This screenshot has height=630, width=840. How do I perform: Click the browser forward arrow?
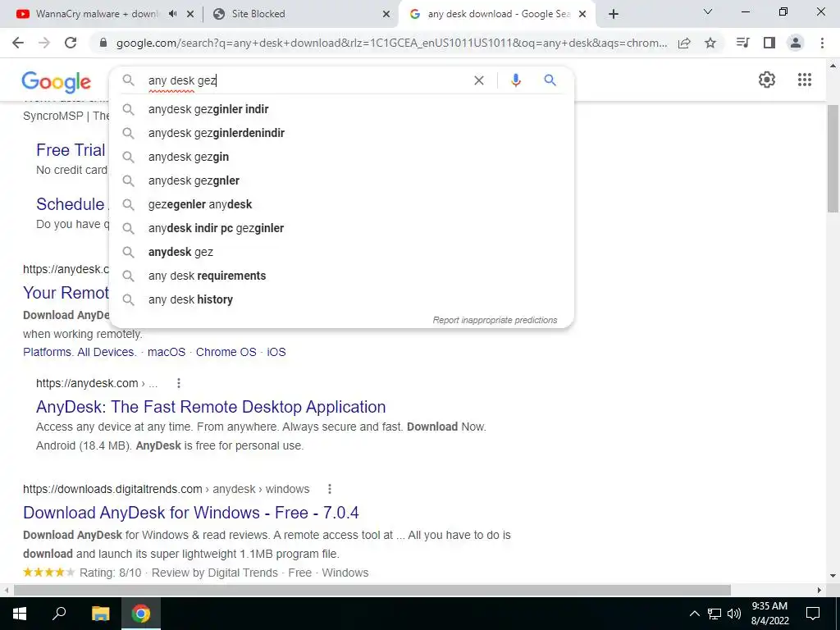pyautogui.click(x=44, y=43)
